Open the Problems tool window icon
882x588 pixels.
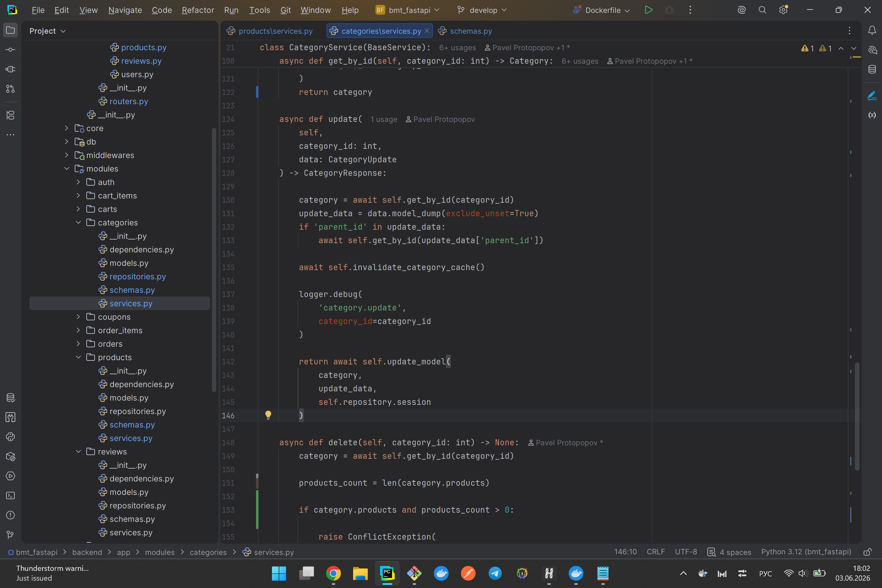click(10, 515)
